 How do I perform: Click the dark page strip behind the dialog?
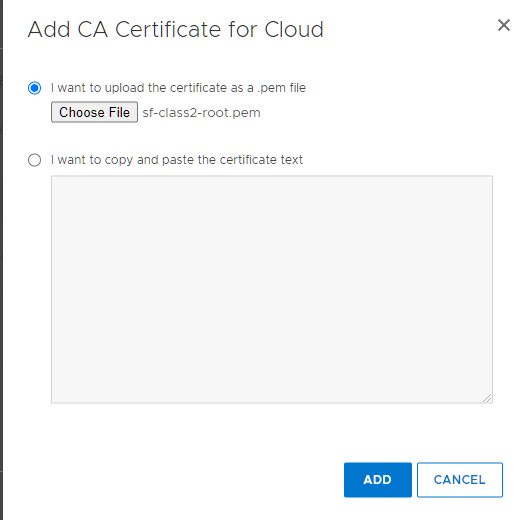[1, 260]
